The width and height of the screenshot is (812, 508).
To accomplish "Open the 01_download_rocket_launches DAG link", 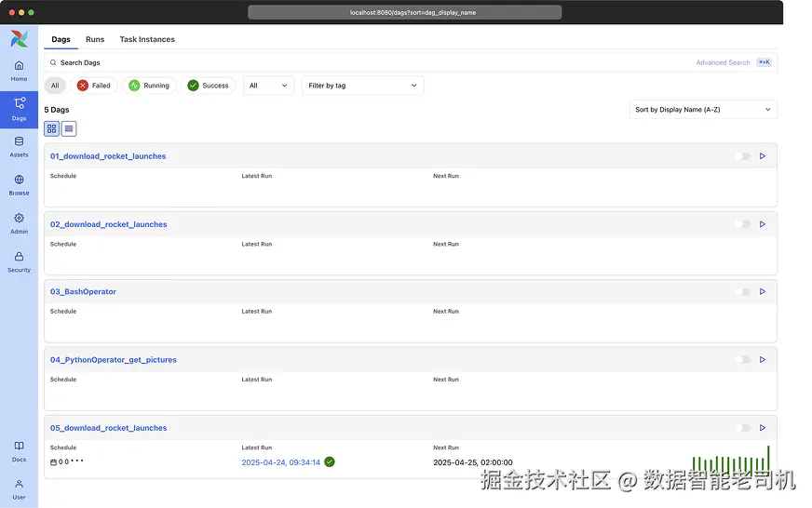I will pos(108,156).
